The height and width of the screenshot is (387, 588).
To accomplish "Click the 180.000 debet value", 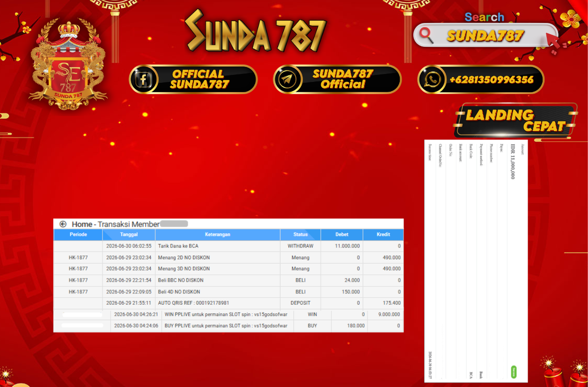I will (x=355, y=326).
